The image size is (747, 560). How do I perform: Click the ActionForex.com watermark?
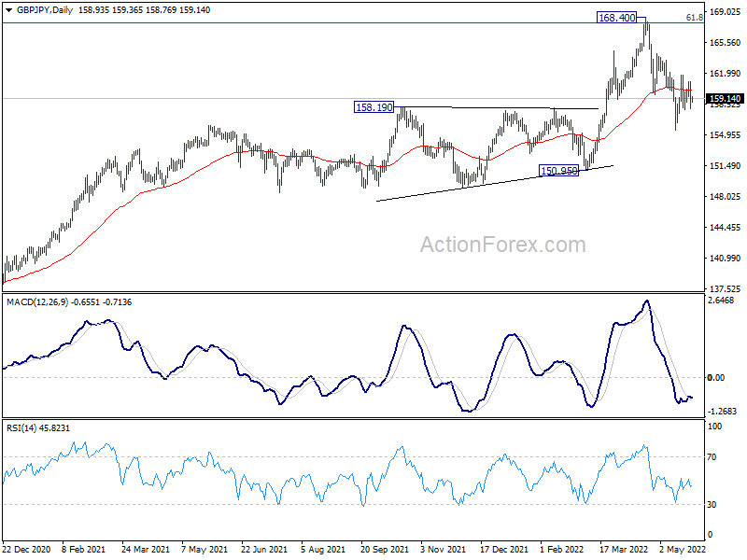tap(503, 245)
